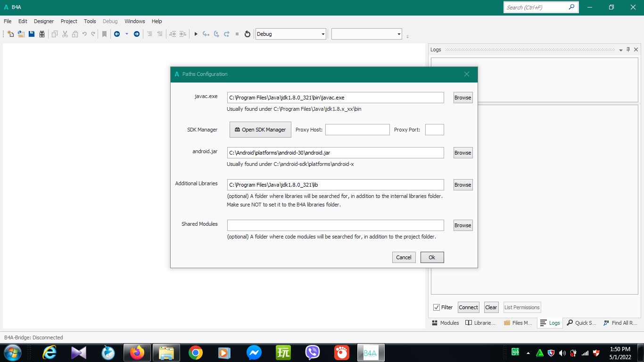Expand the navigation history dropdown arrow
The image size is (644, 362).
pyautogui.click(x=127, y=34)
